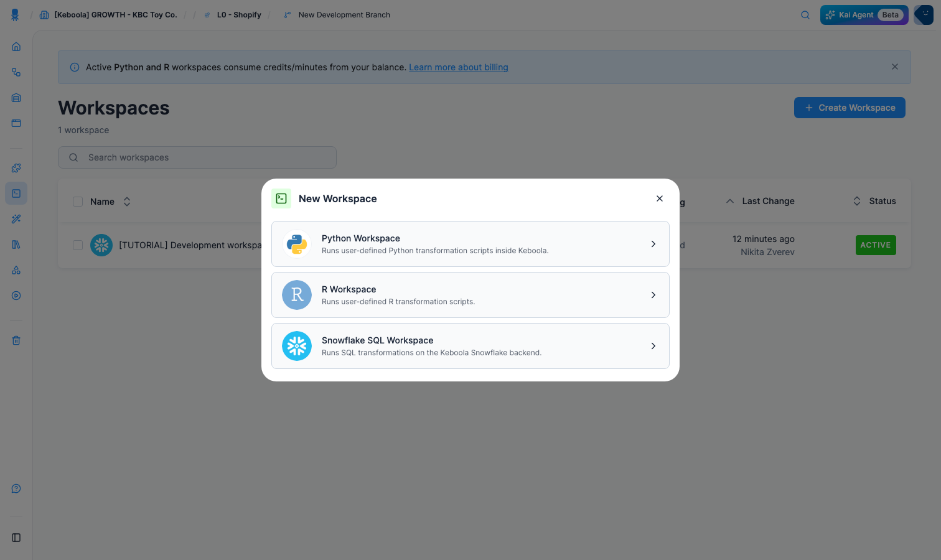Viewport: 941px width, 560px height.
Task: Expand the Python Workspace chevron
Action: pos(653,244)
